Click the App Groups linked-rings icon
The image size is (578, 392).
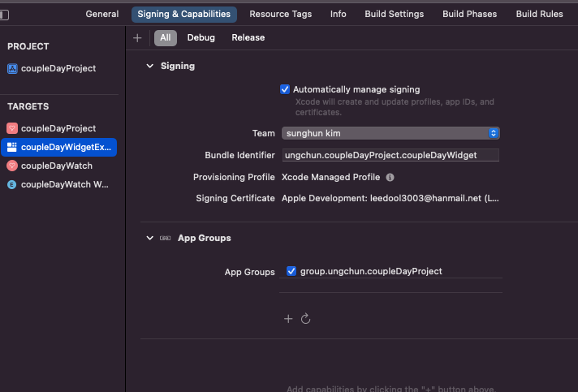pos(165,238)
